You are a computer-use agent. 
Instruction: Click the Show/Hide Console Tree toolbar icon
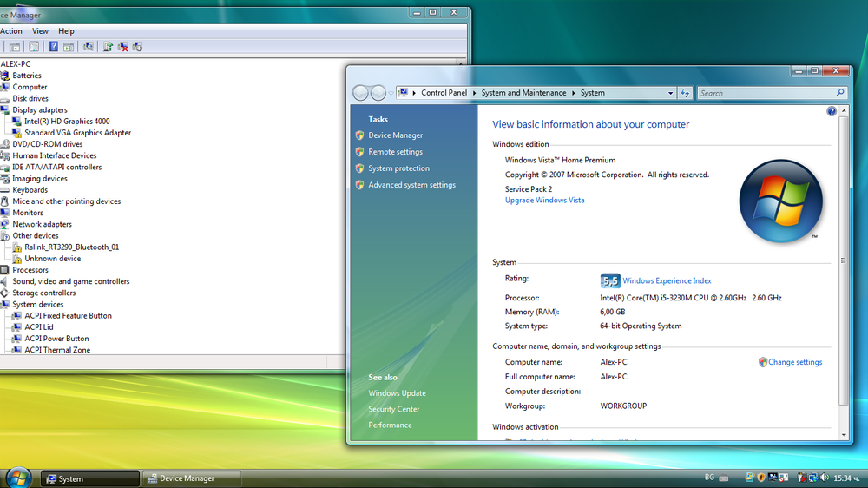click(x=15, y=47)
